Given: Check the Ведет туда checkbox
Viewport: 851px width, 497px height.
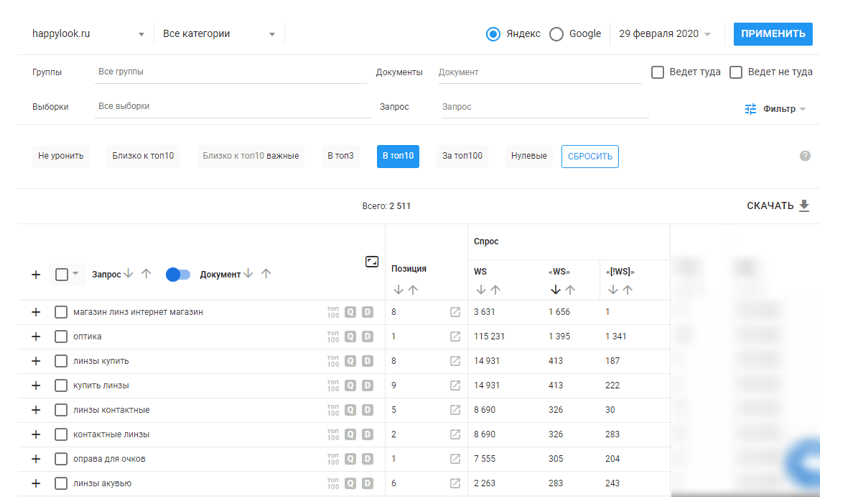Looking at the screenshot, I should pyautogui.click(x=657, y=72).
